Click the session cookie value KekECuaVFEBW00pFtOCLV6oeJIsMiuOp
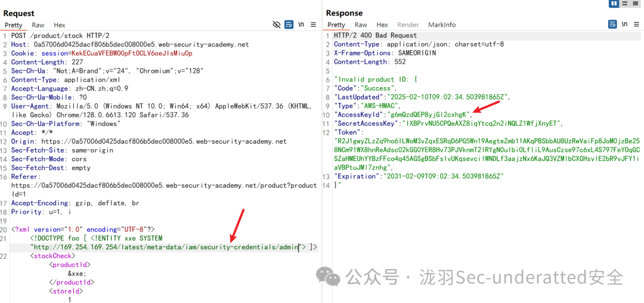The image size is (644, 303). (132, 53)
